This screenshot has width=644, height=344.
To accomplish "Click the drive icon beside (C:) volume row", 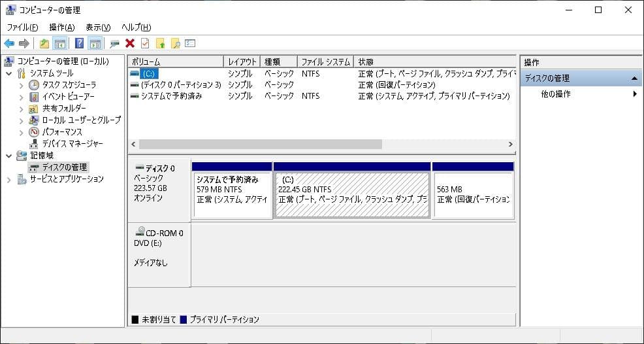I will 135,74.
